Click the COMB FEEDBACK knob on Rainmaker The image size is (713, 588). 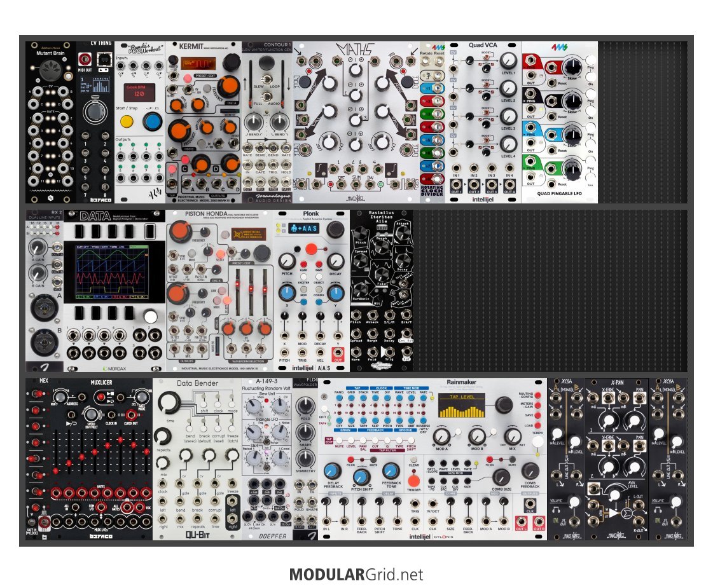tap(530, 472)
